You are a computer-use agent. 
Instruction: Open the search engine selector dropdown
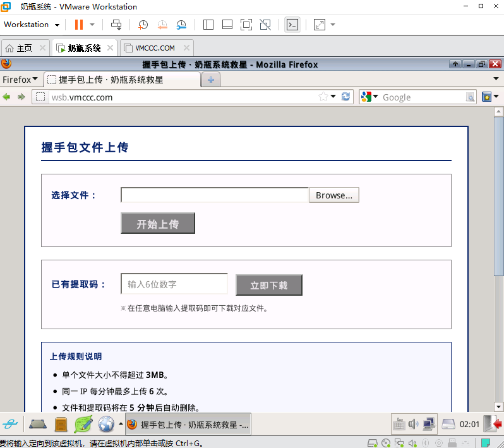point(369,97)
